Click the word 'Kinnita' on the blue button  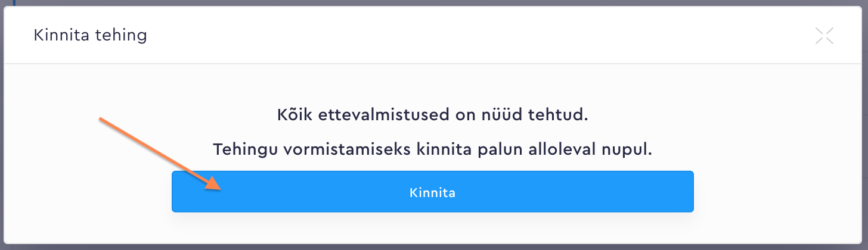tap(433, 193)
